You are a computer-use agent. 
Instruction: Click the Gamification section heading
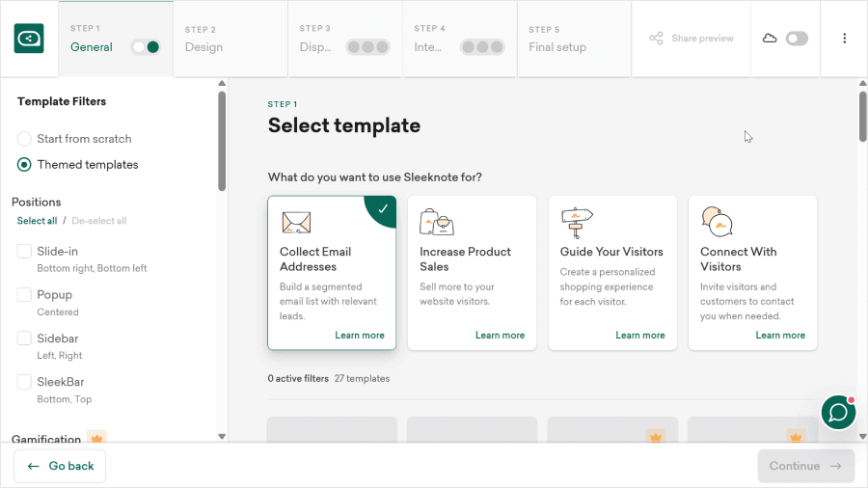pos(46,440)
